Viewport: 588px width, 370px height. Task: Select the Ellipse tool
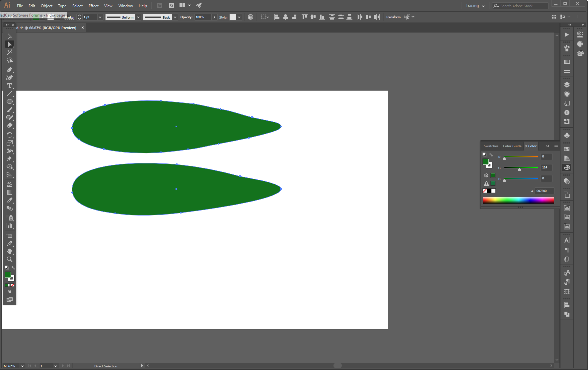point(10,102)
